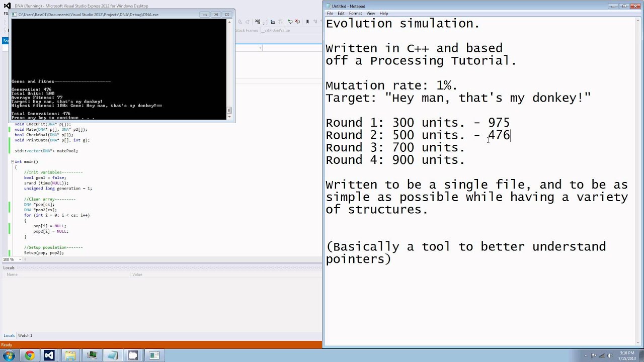The image size is (644, 362).
Task: Open the last taskbar window icon
Action: [x=154, y=355]
